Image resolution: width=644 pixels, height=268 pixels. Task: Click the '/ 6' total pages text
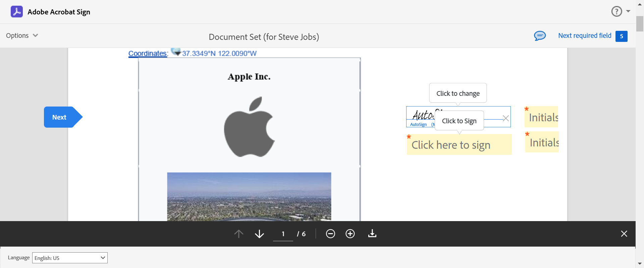point(301,234)
